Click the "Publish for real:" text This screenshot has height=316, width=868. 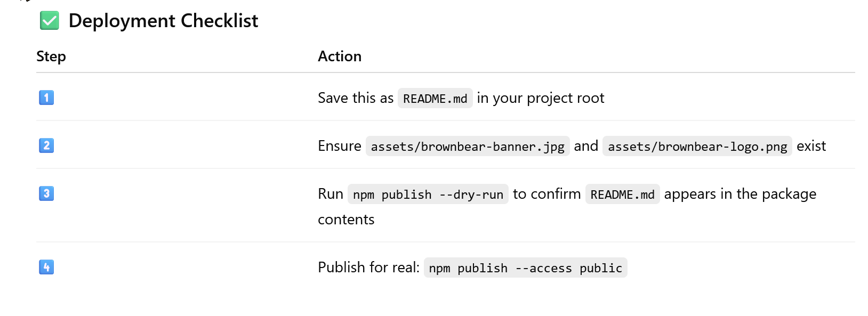coord(368,268)
